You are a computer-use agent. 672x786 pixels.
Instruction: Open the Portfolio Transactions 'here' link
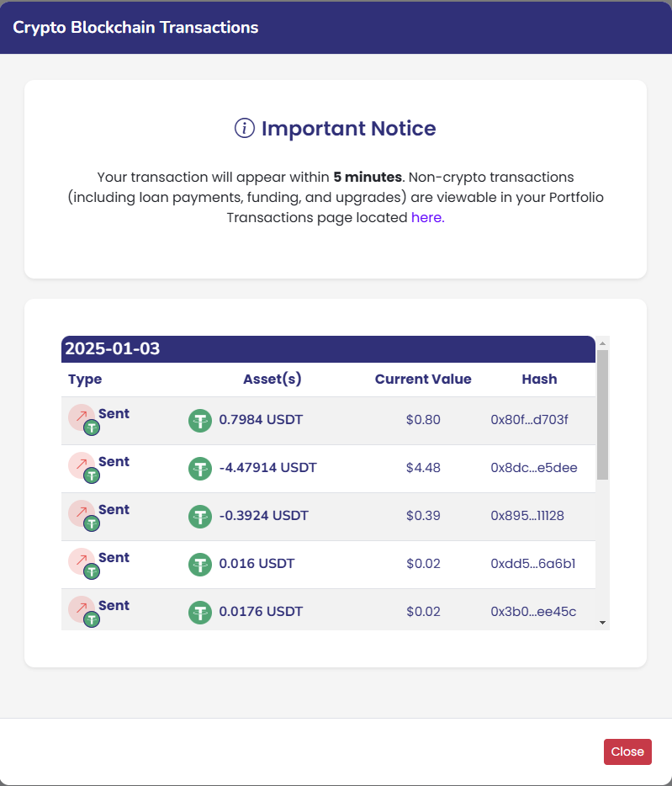click(x=427, y=218)
